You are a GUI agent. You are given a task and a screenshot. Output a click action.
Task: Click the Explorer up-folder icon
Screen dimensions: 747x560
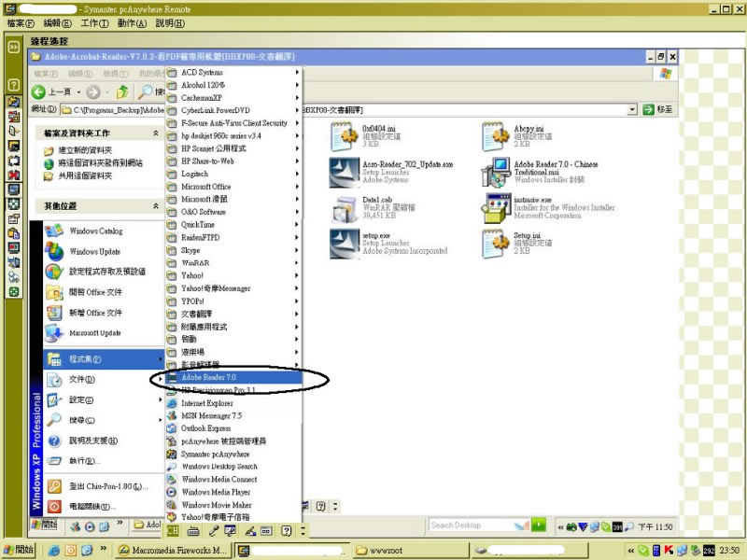tap(123, 91)
